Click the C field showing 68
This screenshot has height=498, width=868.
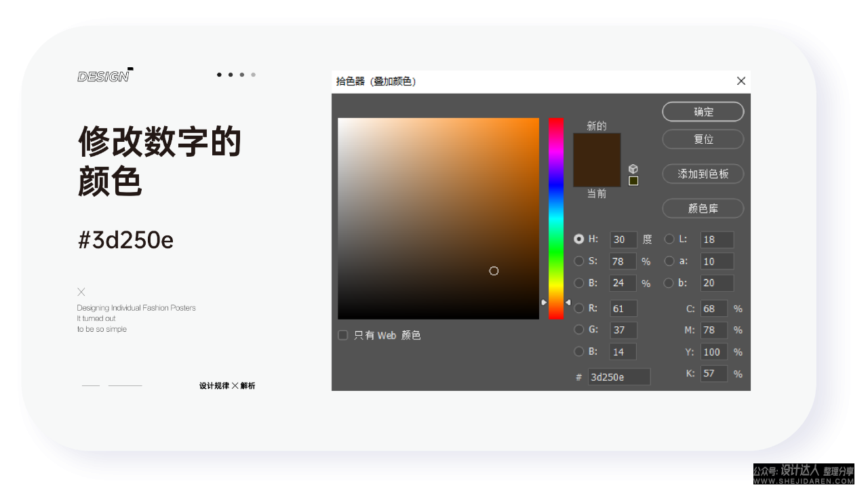714,308
